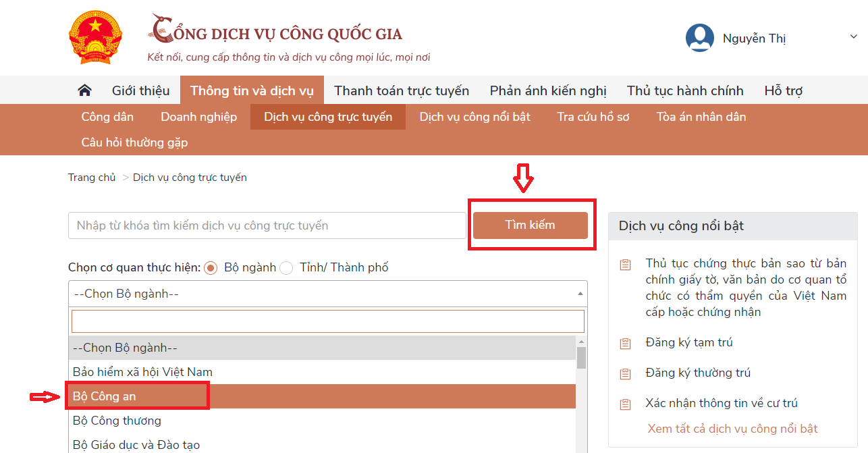Open Thủ tục hành chính menu
Image resolution: width=868 pixels, height=453 pixels.
685,90
